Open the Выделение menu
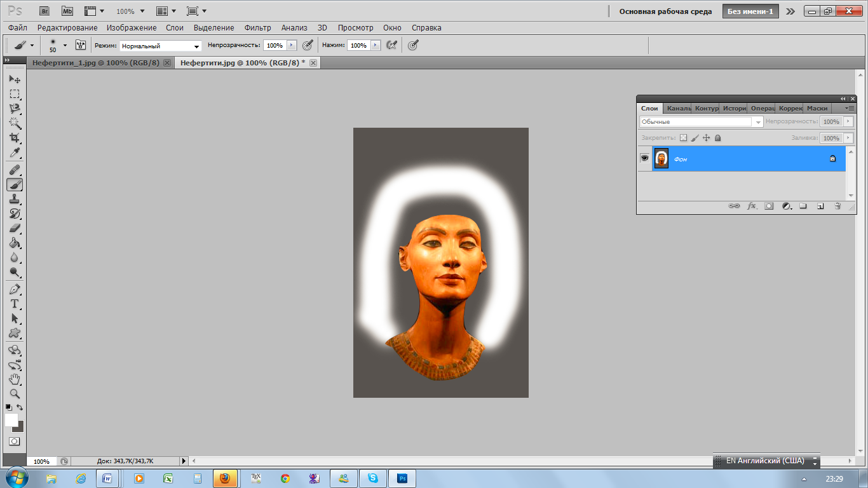This screenshot has width=868, height=488. pos(214,28)
